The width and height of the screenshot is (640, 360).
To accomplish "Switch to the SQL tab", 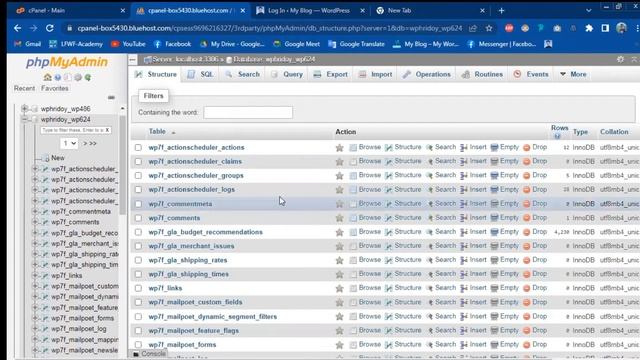I will 201,74.
